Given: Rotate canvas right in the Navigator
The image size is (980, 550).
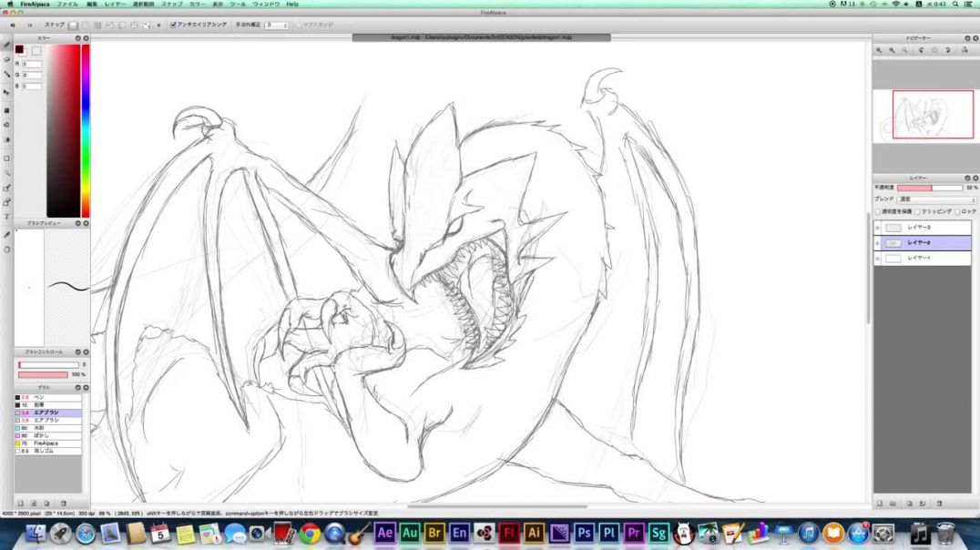Looking at the screenshot, I should coord(948,50).
